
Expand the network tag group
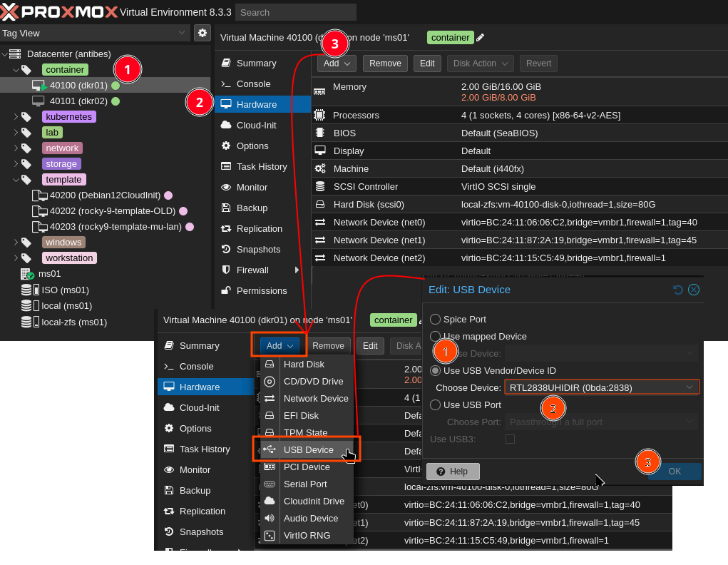pos(15,148)
